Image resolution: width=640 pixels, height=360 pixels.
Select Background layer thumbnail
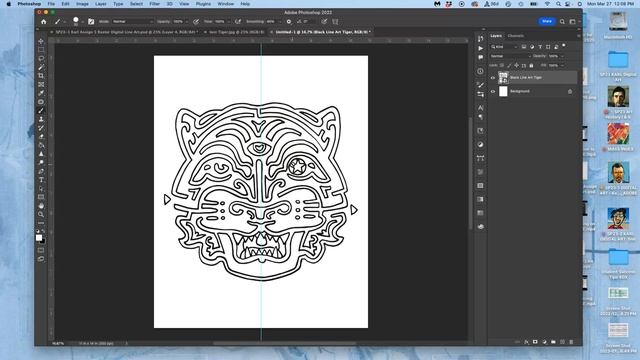point(503,91)
